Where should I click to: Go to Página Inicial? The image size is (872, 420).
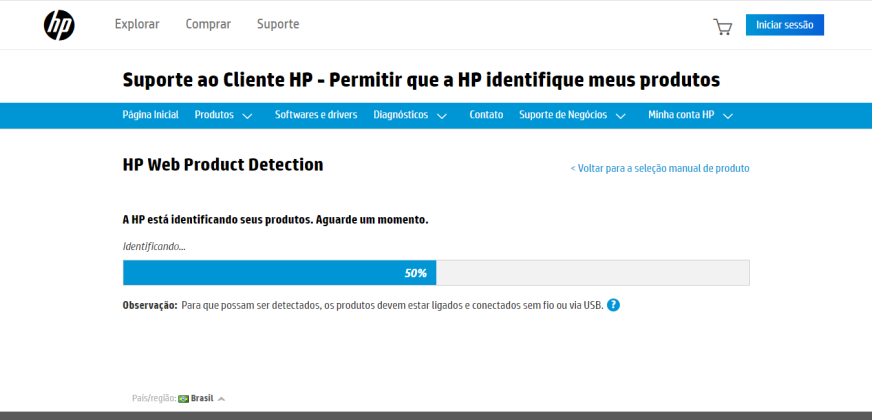pos(150,115)
